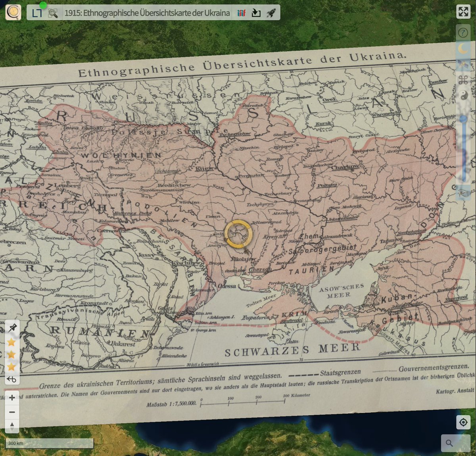Toggle night mode with the moon icon

coord(463,48)
